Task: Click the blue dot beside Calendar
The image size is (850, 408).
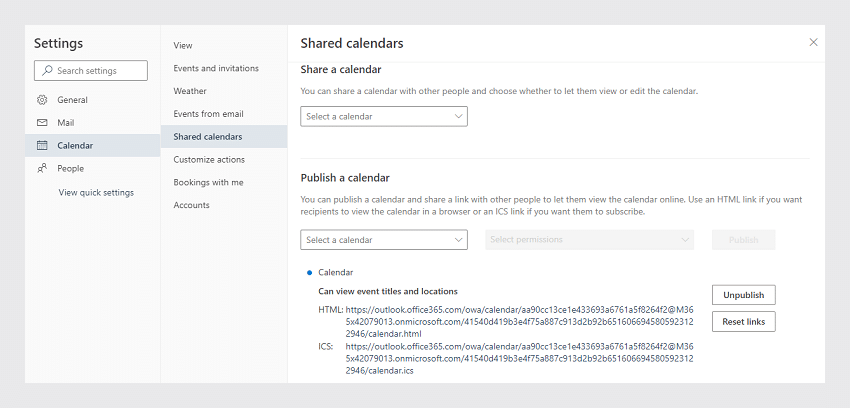Action: click(x=310, y=273)
